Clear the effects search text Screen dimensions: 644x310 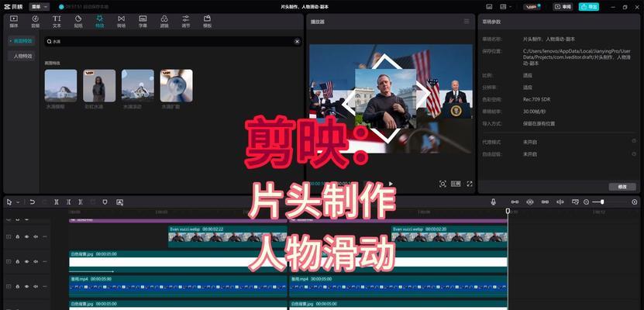pos(297,42)
